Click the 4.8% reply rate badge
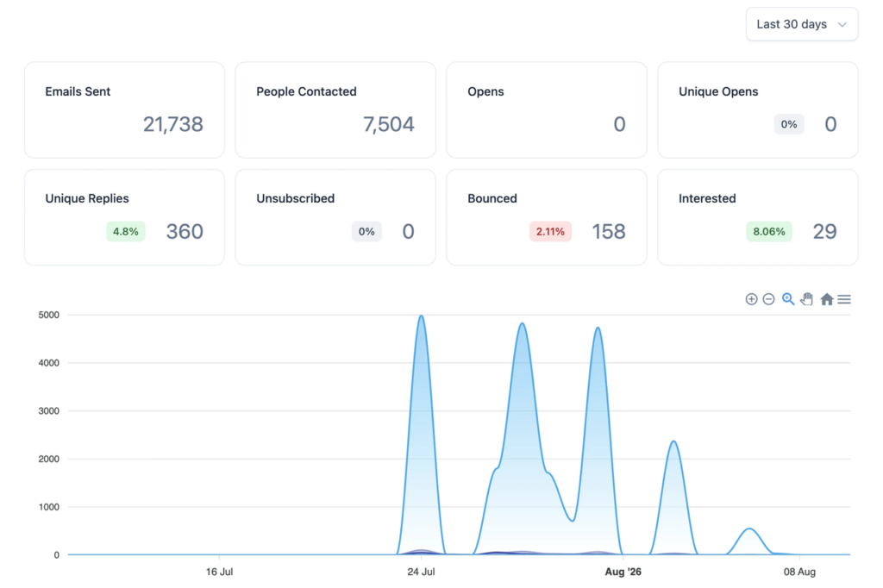This screenshot has height=588, width=883. pos(126,231)
